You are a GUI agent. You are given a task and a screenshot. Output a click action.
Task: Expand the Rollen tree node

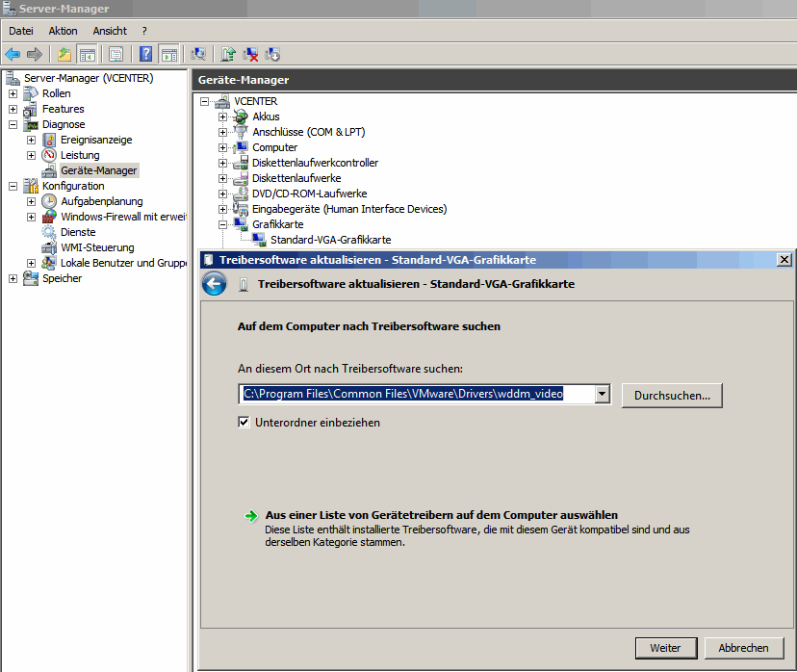[13, 93]
